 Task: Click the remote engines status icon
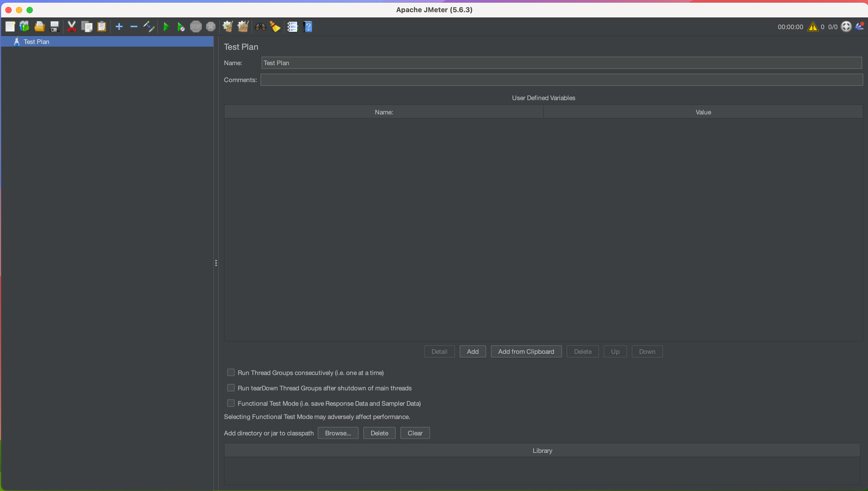click(x=846, y=27)
